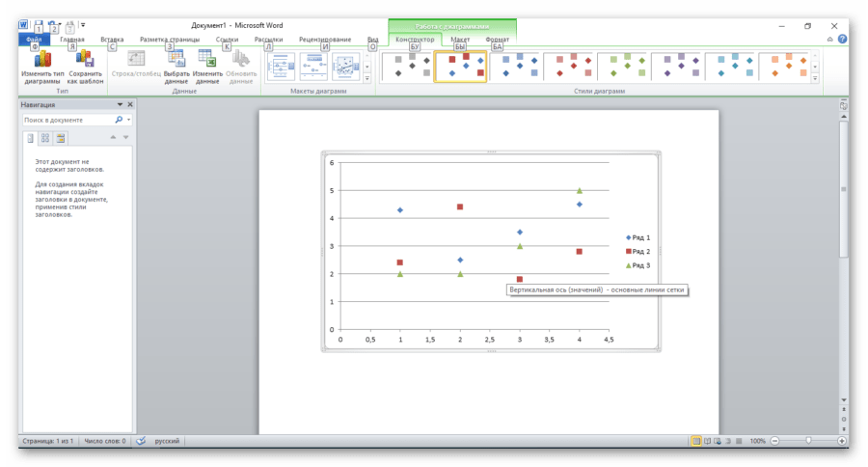This screenshot has width=868, height=467.
Task: Expand the chart styles gallery
Action: coord(814,78)
